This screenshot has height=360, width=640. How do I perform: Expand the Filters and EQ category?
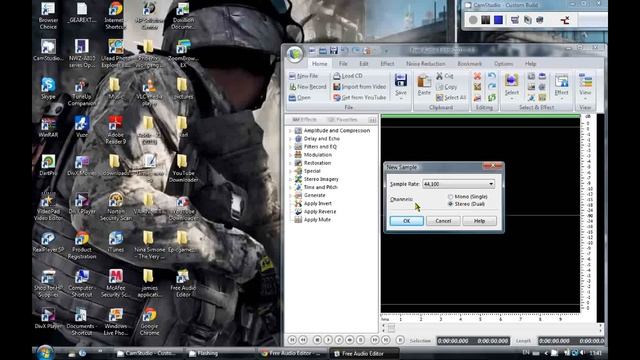coord(290,147)
